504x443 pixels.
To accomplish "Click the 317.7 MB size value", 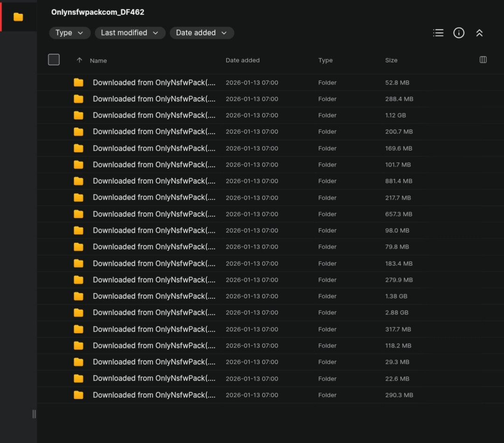I will click(398, 330).
